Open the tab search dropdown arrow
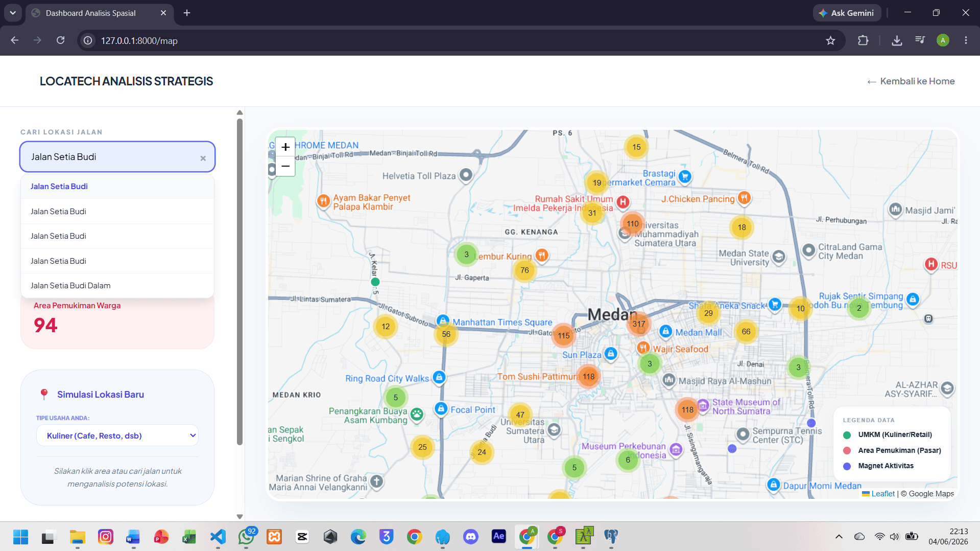Viewport: 980px width, 551px height. pyautogui.click(x=13, y=13)
